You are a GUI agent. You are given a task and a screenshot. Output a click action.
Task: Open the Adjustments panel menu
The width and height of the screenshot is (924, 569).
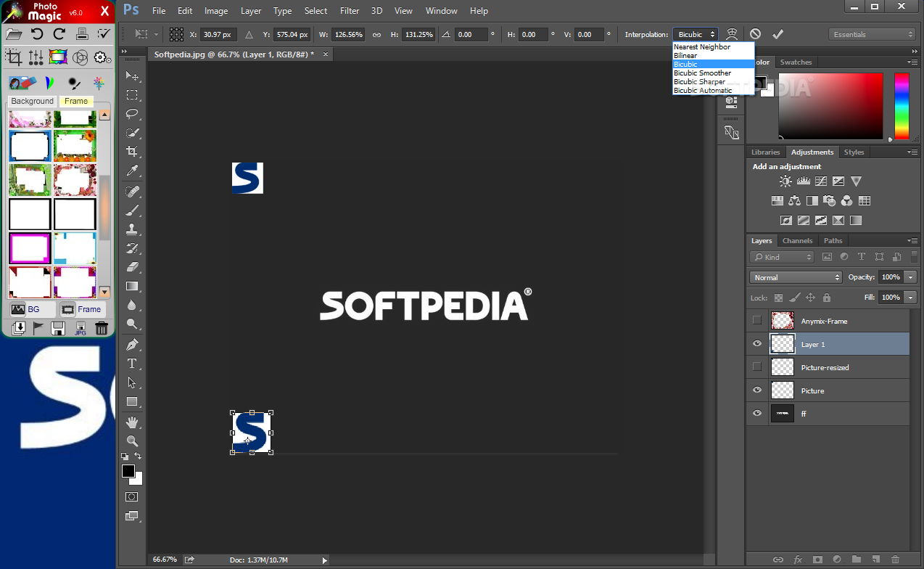(912, 152)
